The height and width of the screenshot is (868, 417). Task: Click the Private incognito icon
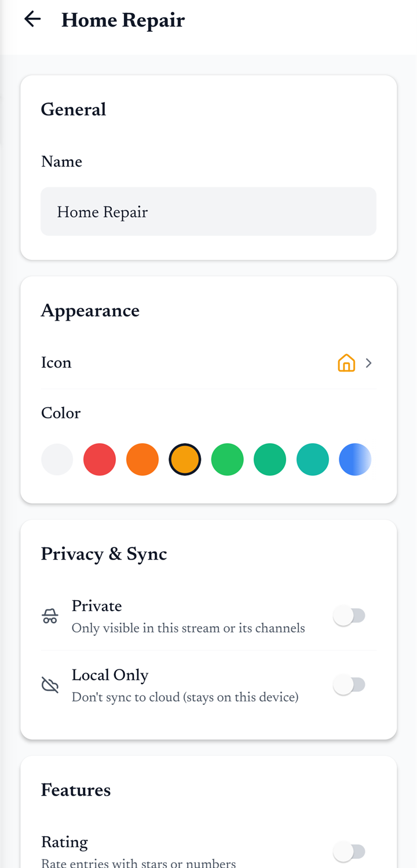[50, 616]
